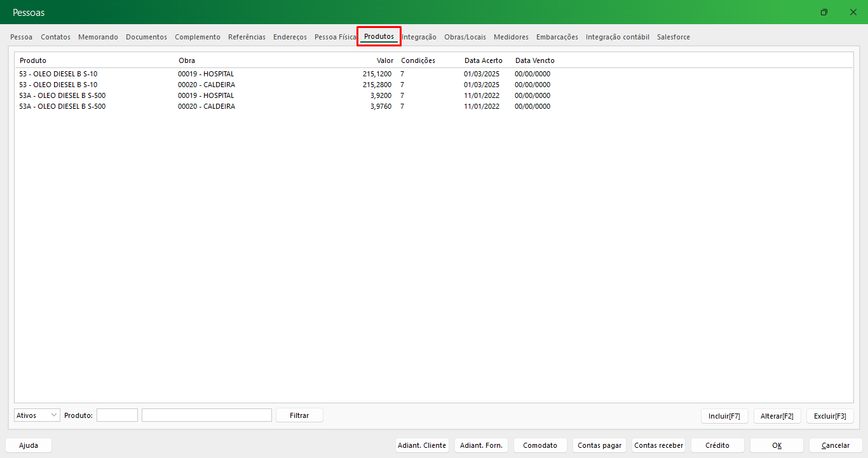
Task: Open the Contatos tab
Action: 55,37
